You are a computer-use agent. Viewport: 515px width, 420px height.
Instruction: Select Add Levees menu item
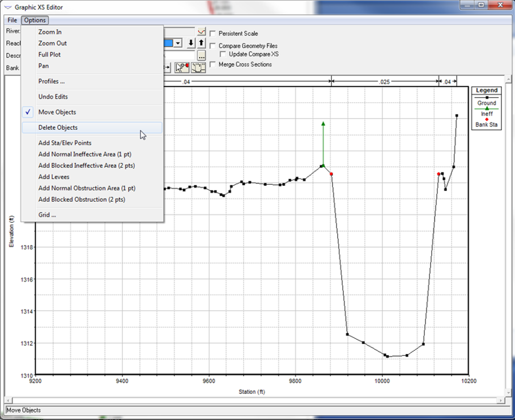pos(92,177)
